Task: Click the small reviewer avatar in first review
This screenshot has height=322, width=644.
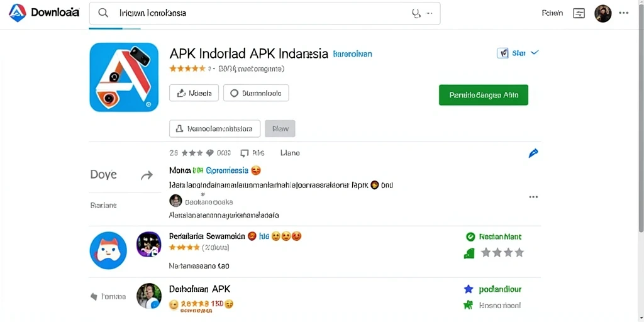Action: coord(175,201)
